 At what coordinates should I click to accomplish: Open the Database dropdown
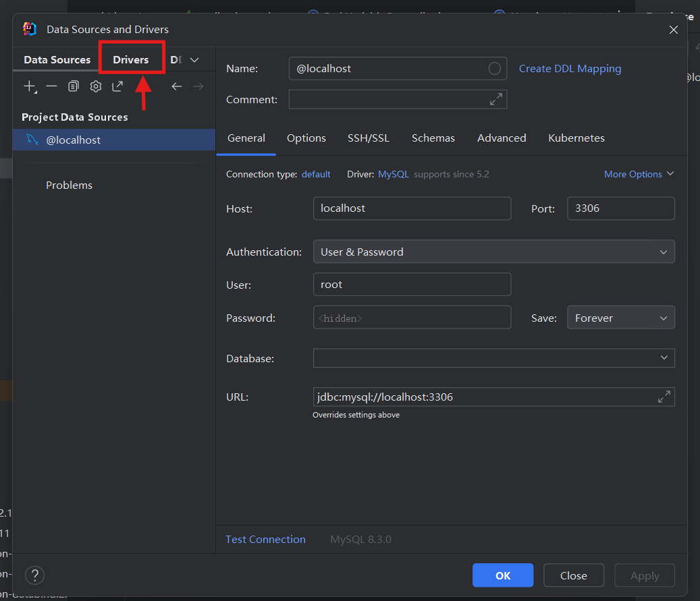coord(493,357)
